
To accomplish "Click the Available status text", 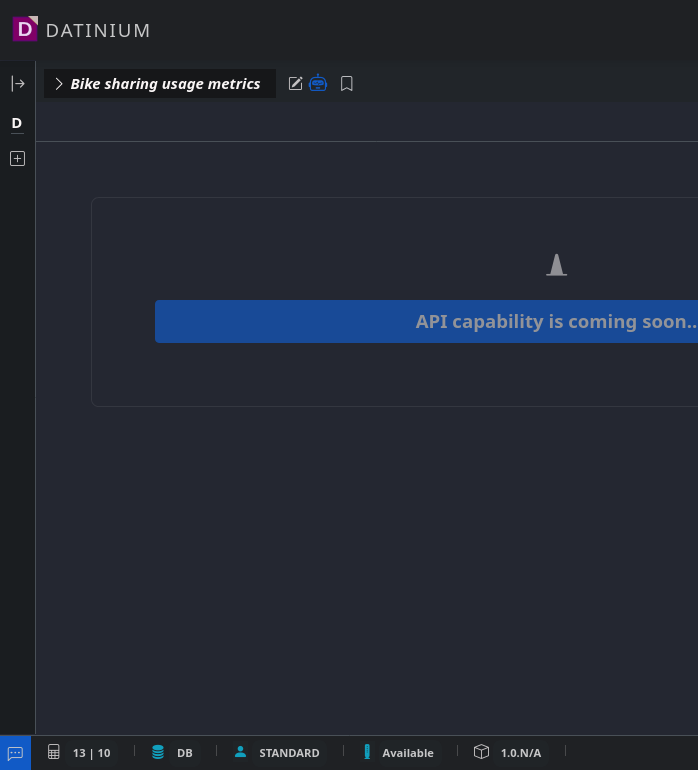I will 408,753.
